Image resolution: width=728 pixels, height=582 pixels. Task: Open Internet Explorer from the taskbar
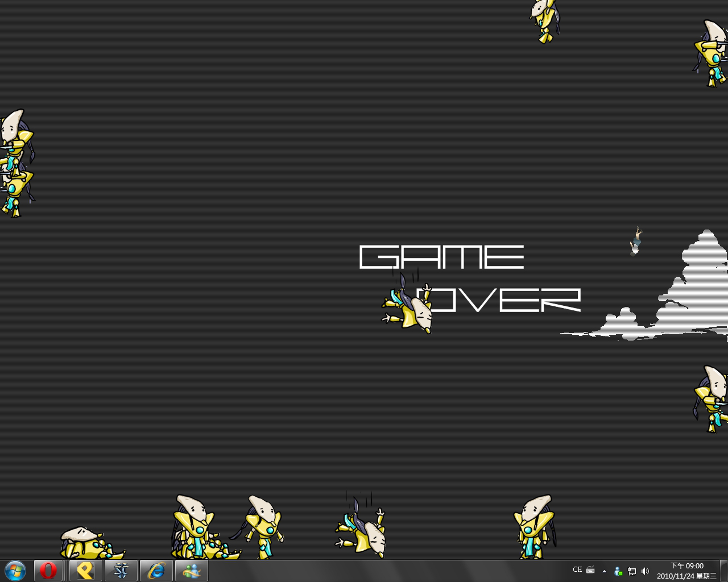[x=156, y=571]
